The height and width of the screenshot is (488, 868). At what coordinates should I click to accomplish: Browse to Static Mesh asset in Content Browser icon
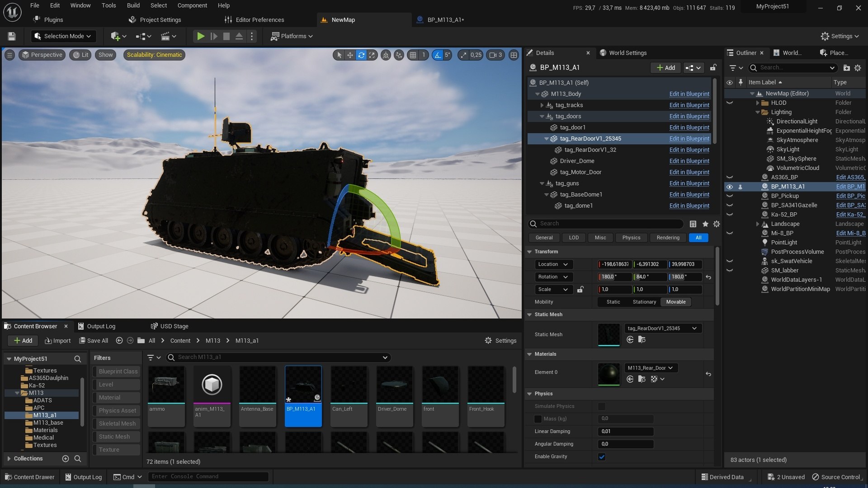(642, 340)
